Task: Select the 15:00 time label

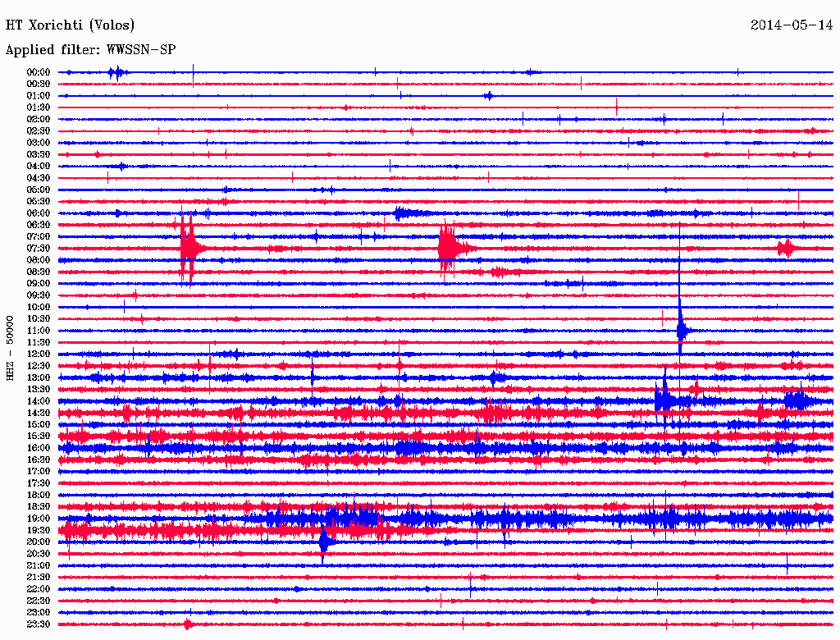Action: [x=38, y=424]
